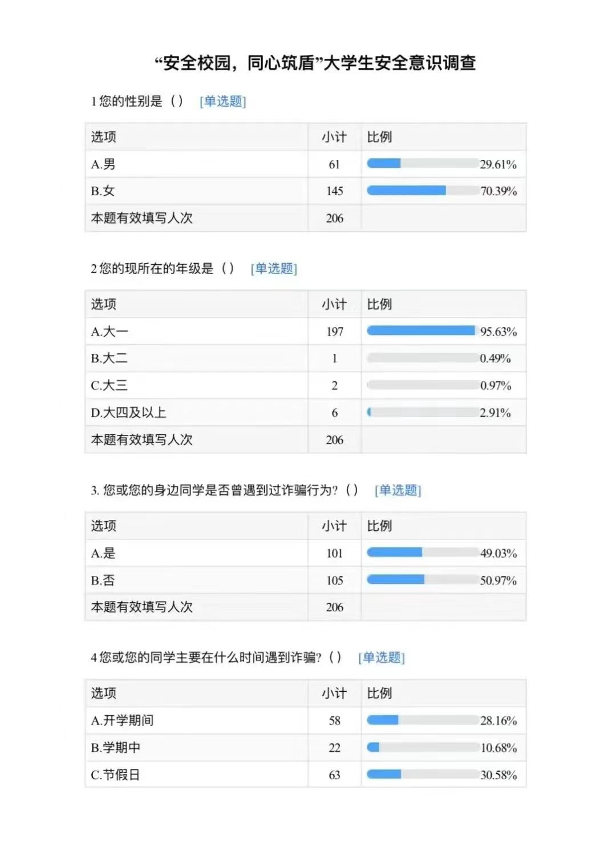Click the 小计 header in question 1 table
The image size is (616, 863).
point(334,137)
